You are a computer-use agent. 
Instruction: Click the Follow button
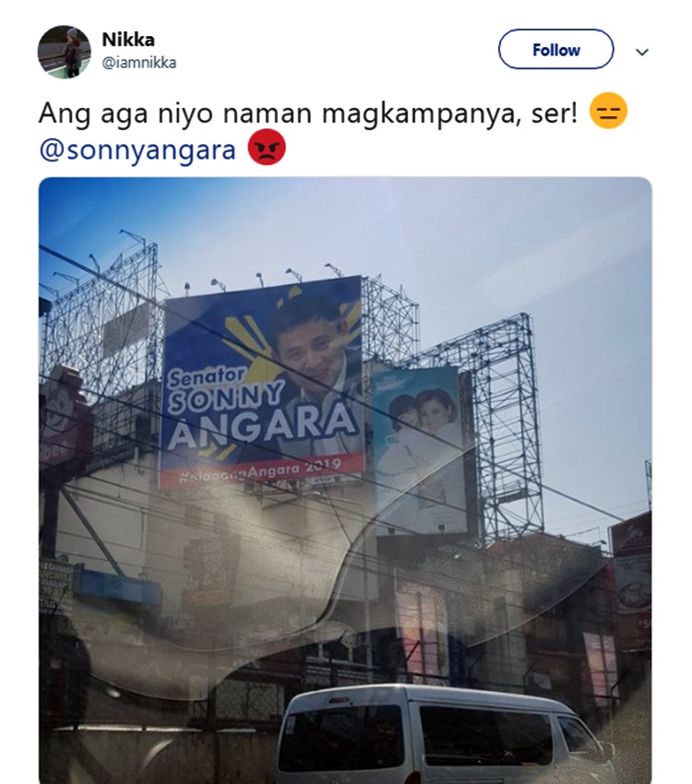pyautogui.click(x=555, y=50)
